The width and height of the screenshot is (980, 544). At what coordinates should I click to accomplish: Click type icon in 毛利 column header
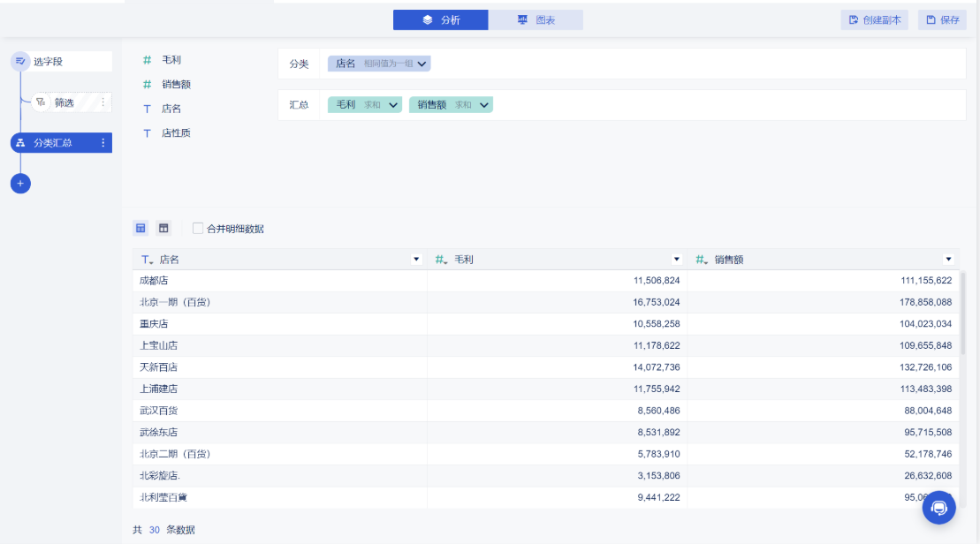pyautogui.click(x=441, y=260)
